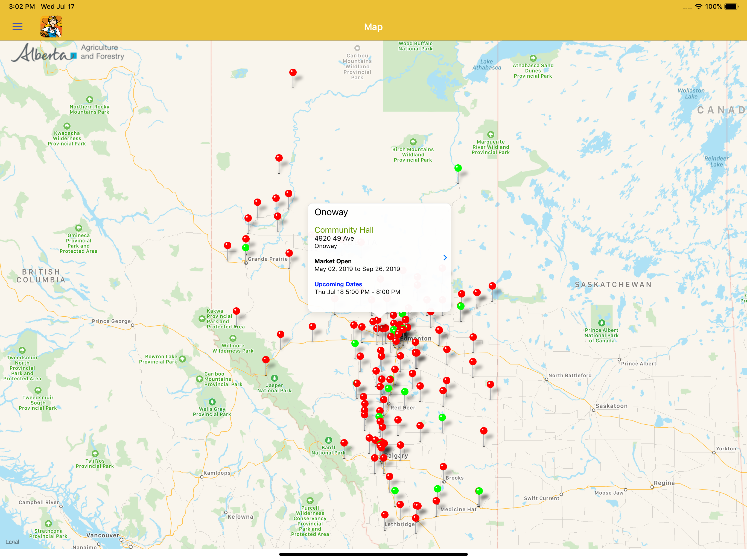This screenshot has height=560, width=747.
Task: Click the 3:02 PM clock
Action: click(x=22, y=6)
